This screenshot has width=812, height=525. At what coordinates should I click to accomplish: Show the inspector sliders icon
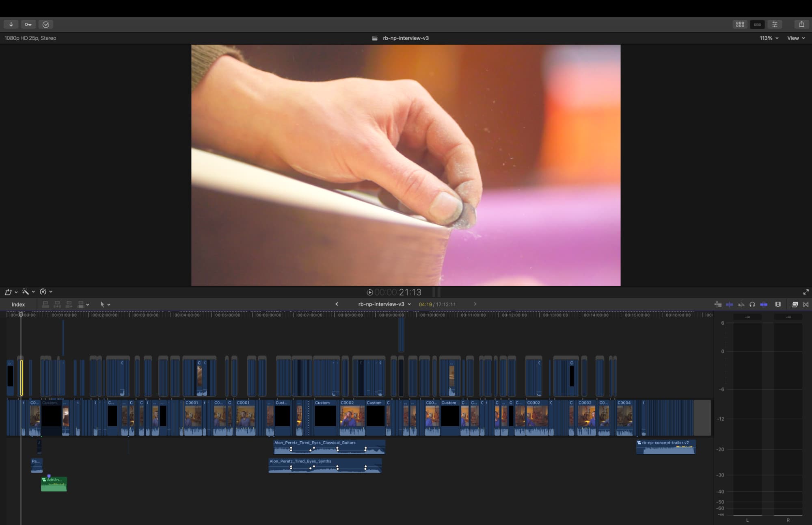click(x=775, y=24)
